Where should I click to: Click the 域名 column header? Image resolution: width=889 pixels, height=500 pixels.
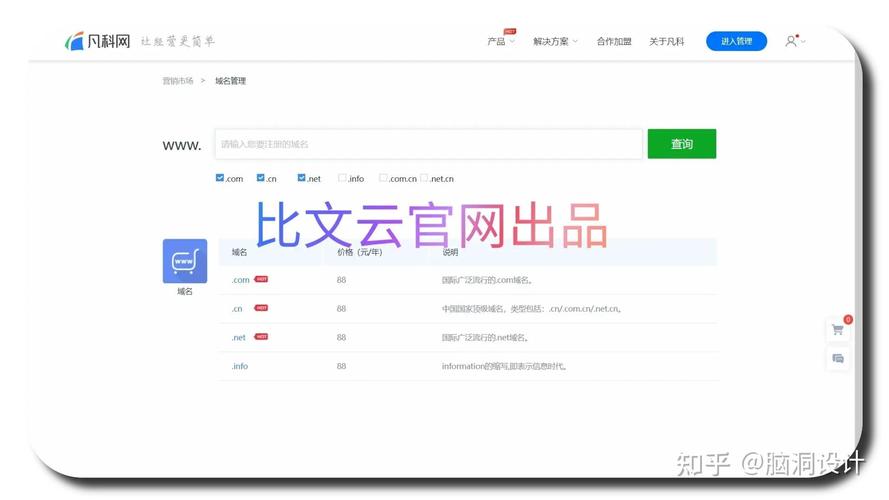(x=239, y=252)
